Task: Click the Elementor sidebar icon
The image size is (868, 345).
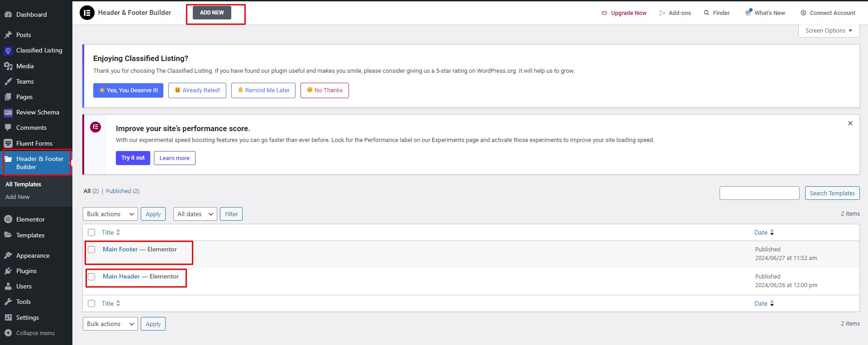Action: point(8,219)
